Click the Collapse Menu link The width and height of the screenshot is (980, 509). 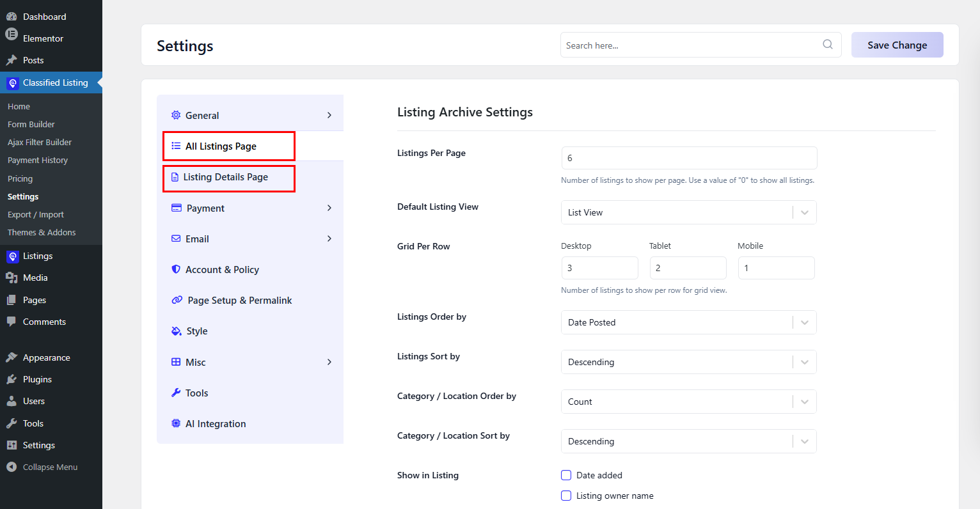click(x=50, y=467)
